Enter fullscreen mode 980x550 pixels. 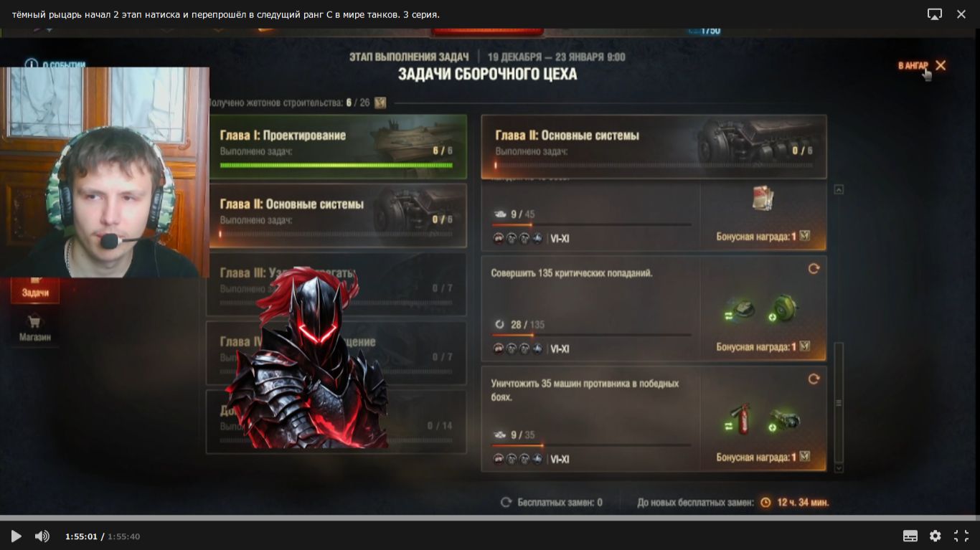[961, 536]
